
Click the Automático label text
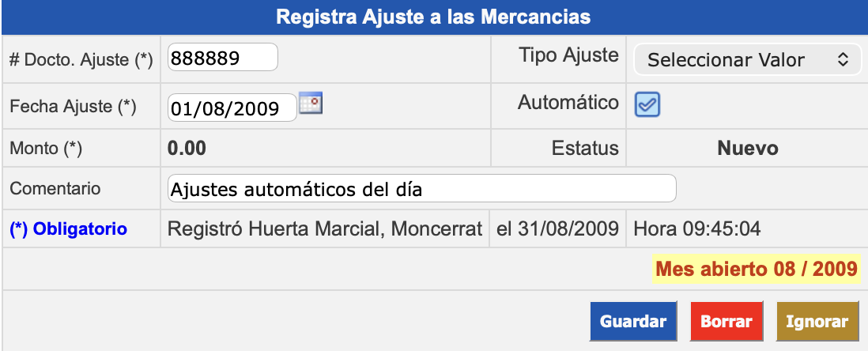[568, 102]
